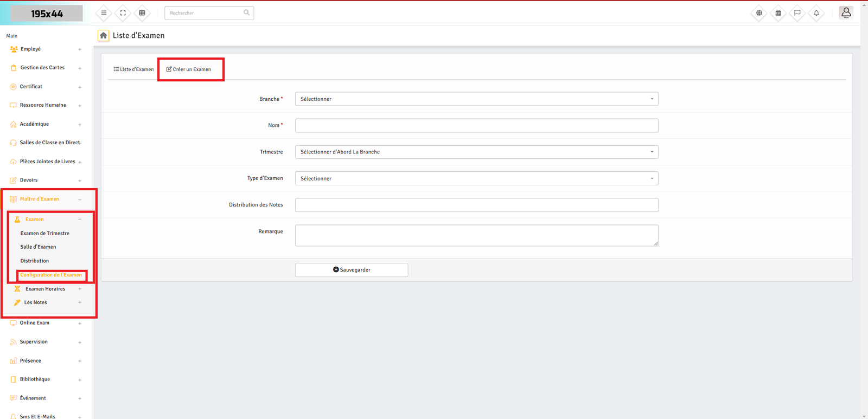
Task: Click the home icon beside Liste d'Examen
Action: click(x=103, y=36)
